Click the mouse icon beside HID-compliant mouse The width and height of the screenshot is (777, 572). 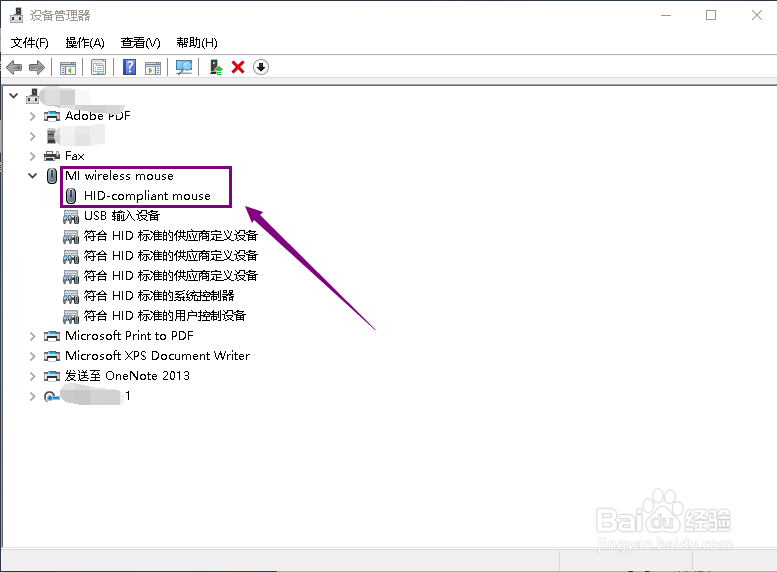[71, 196]
